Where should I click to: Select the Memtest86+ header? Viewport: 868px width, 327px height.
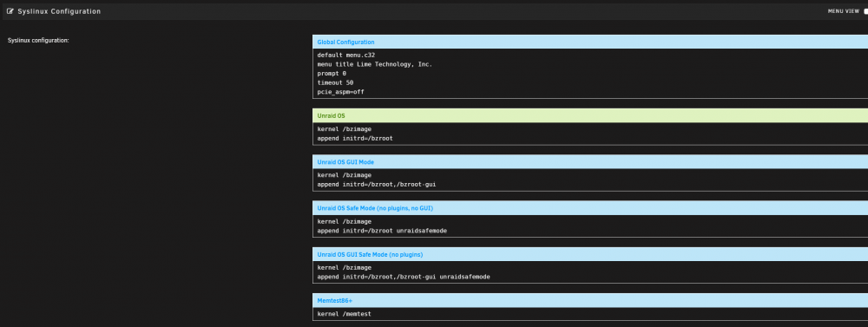[x=590, y=300]
